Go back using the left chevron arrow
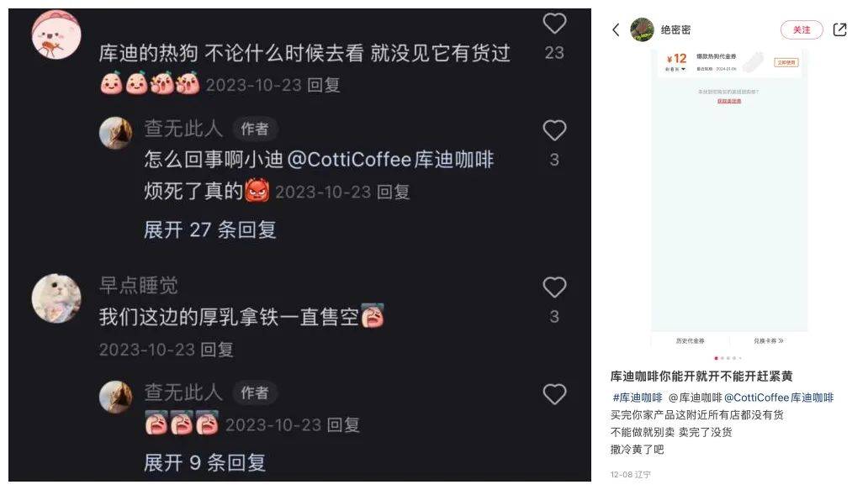 [617, 30]
